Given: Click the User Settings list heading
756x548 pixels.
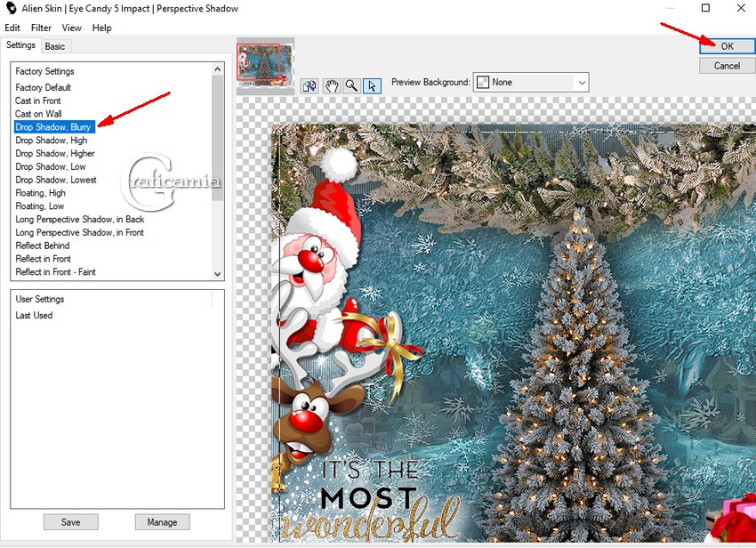Looking at the screenshot, I should [39, 299].
